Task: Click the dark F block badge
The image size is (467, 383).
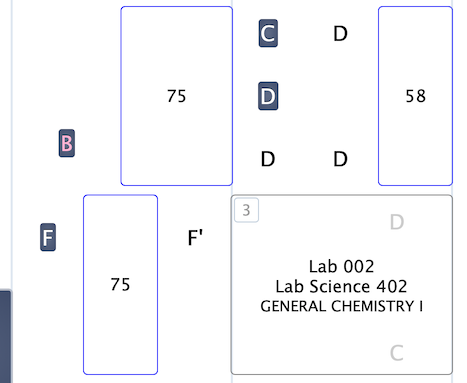Action: pyautogui.click(x=48, y=237)
